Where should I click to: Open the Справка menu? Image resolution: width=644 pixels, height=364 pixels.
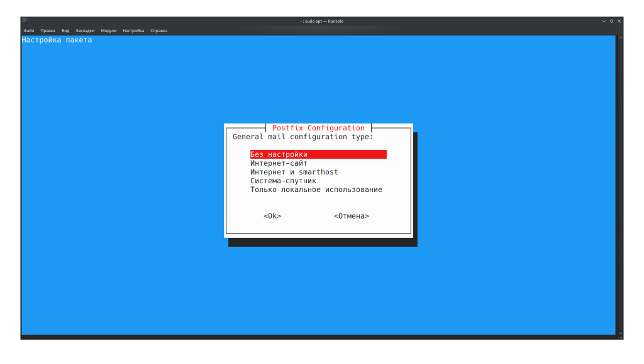click(159, 30)
